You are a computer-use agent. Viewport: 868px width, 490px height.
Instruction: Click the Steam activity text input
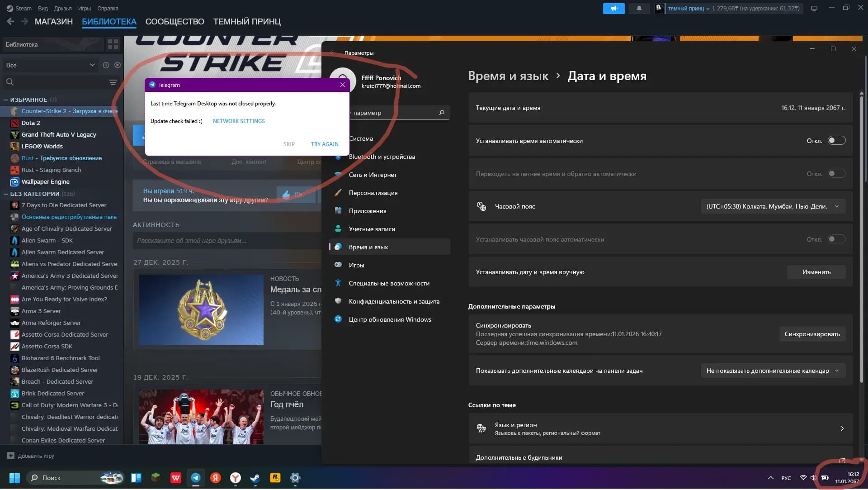coord(227,241)
